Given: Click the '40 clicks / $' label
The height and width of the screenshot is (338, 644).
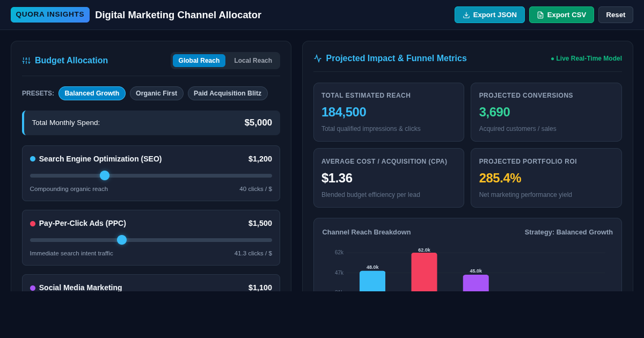Looking at the screenshot, I should pos(255,189).
